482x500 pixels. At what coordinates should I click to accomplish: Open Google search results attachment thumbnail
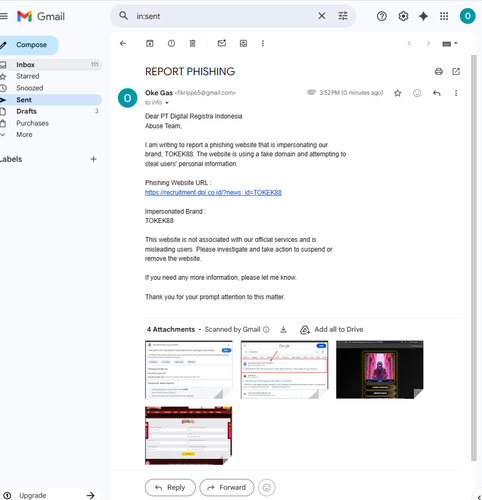[284, 369]
